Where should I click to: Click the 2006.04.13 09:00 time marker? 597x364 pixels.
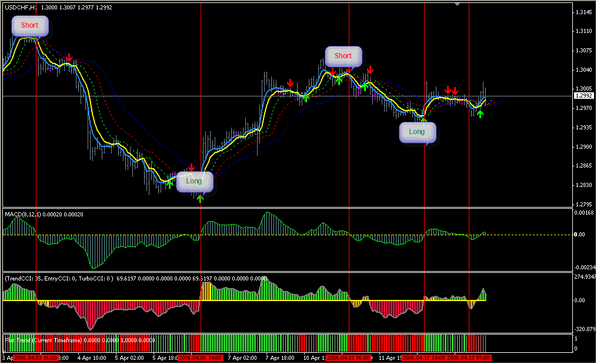pos(468,358)
